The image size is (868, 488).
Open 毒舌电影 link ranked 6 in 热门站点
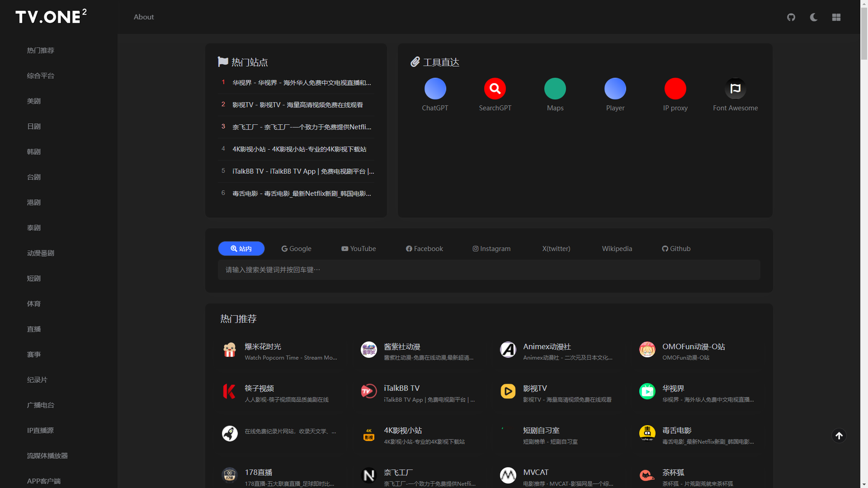302,194
